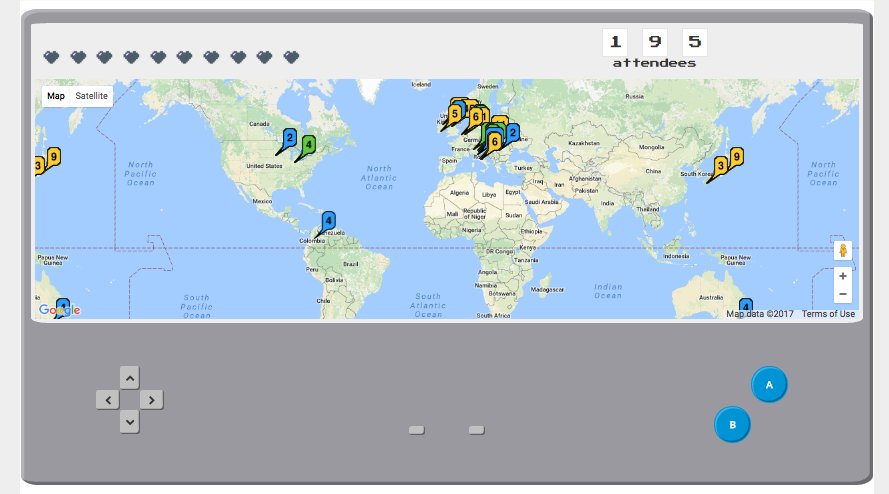Click the 'China' map label

pyautogui.click(x=653, y=171)
